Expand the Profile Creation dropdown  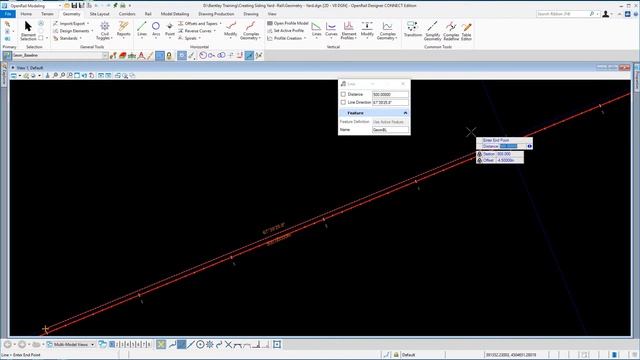pos(287,38)
